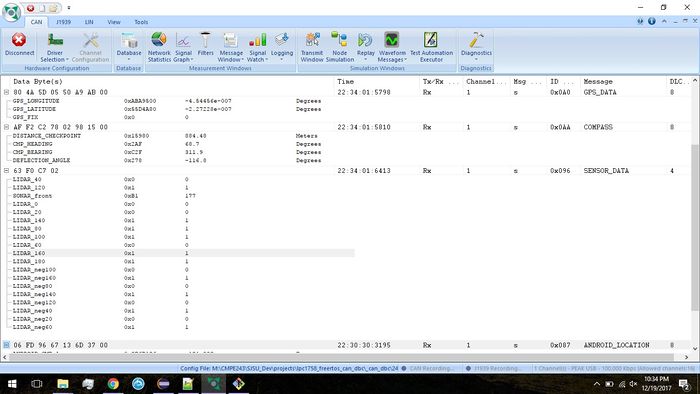The width and height of the screenshot is (700, 394).
Task: Open the Filters tool
Action: coord(205,44)
